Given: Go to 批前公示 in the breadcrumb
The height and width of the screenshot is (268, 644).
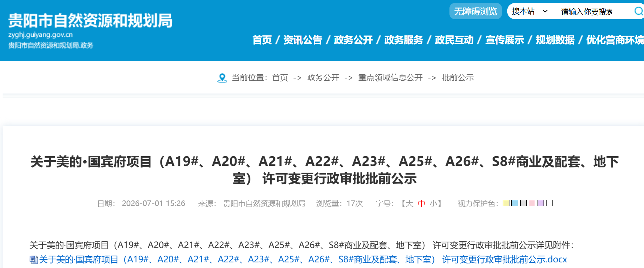Looking at the screenshot, I should 458,78.
